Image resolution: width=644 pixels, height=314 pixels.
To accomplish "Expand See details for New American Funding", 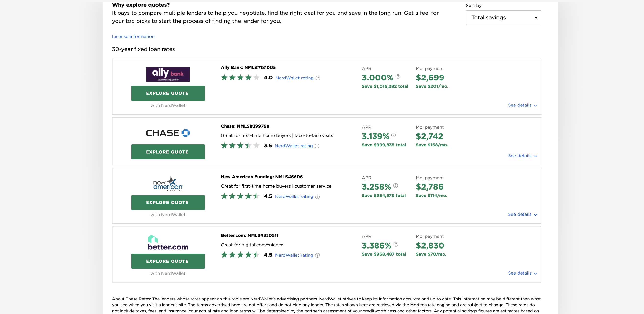I will coord(522,214).
